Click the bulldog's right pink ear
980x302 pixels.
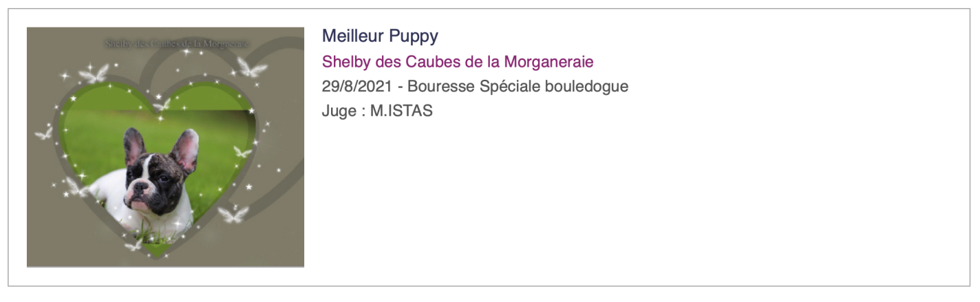click(x=184, y=148)
